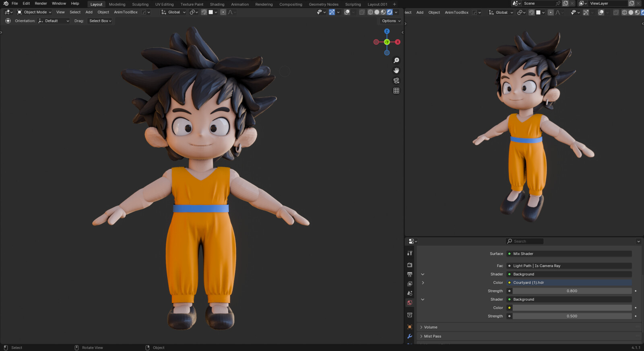Expand the Courtyard (1).hdr Color row
This screenshot has height=351, width=644.
(423, 283)
